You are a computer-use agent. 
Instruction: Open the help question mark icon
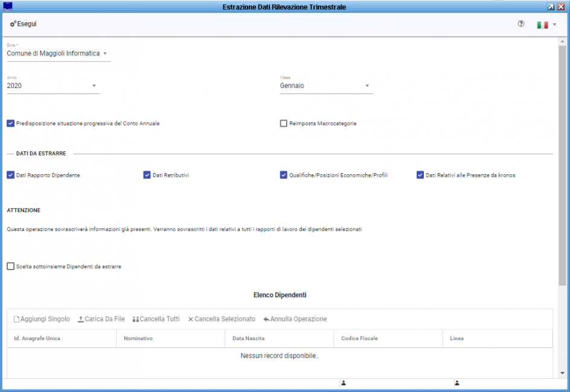[x=521, y=24]
